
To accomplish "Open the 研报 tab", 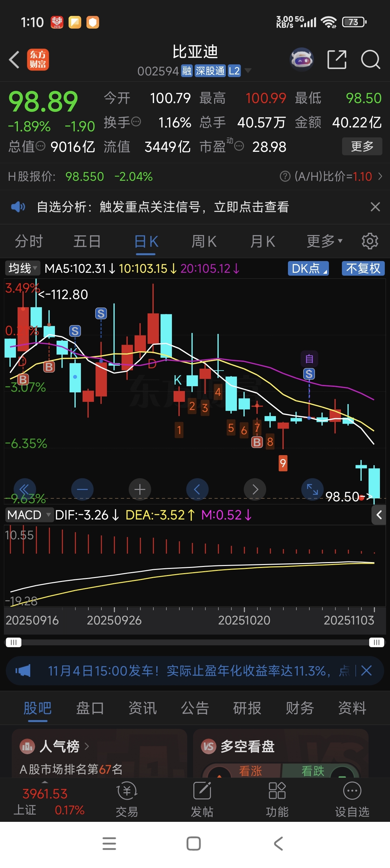I will pos(247,708).
